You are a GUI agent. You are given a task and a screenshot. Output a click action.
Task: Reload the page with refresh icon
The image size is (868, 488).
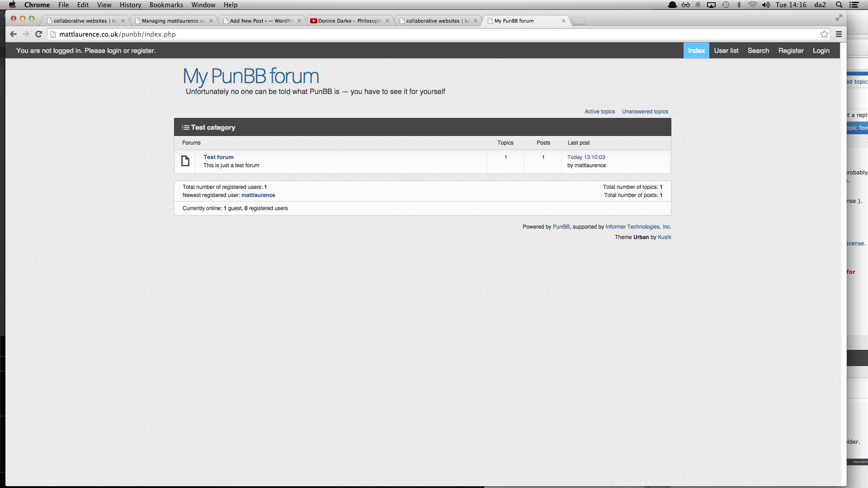38,34
